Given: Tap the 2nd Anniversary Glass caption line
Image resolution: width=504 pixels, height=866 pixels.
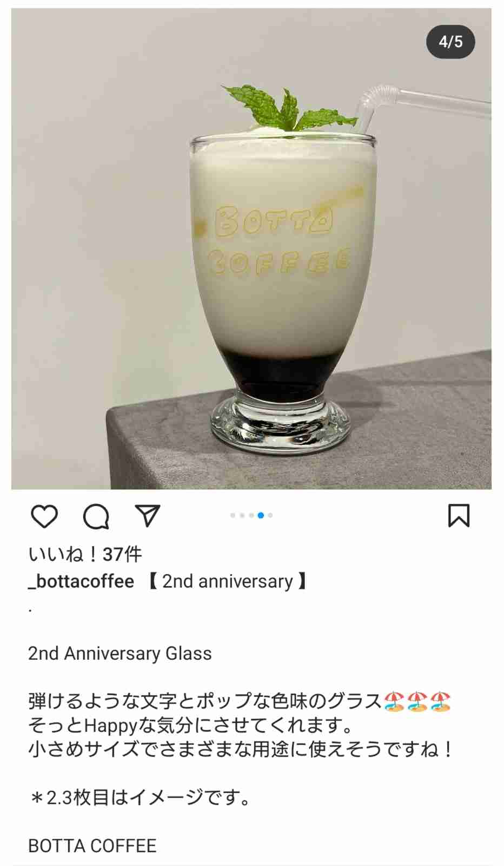Looking at the screenshot, I should click(120, 654).
